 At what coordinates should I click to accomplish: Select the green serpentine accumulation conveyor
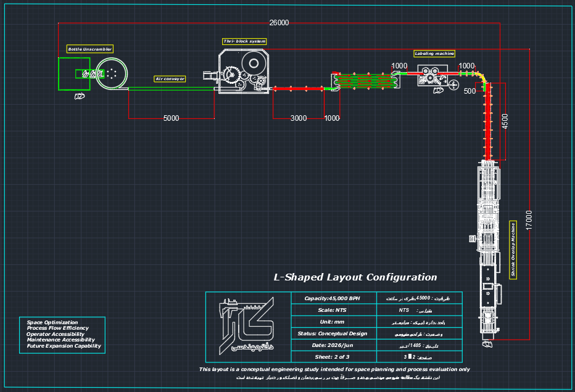(x=366, y=81)
